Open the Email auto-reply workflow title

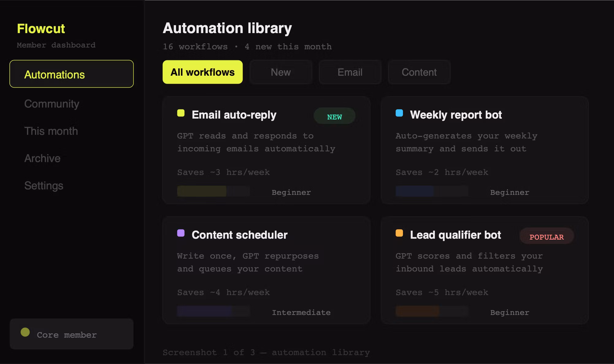point(234,115)
